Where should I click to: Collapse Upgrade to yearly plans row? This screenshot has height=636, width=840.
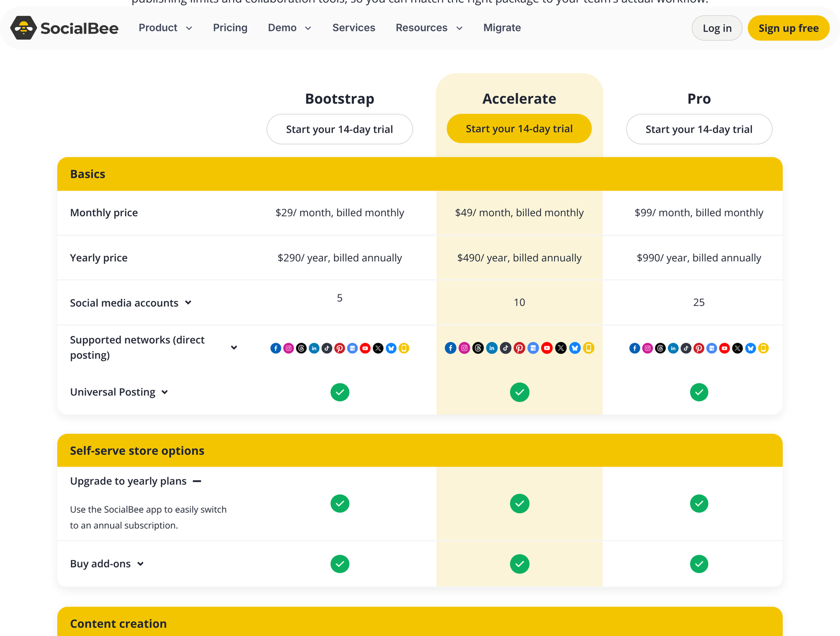pos(197,481)
